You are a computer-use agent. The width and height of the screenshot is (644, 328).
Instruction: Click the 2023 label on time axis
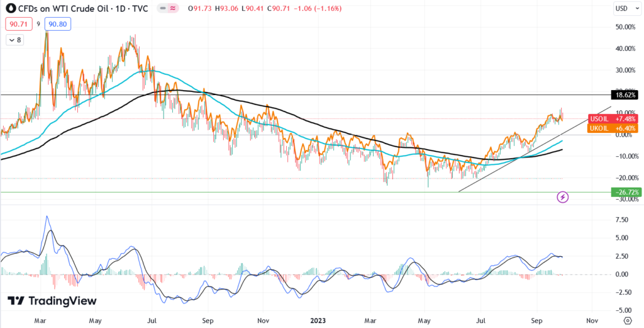pos(318,320)
